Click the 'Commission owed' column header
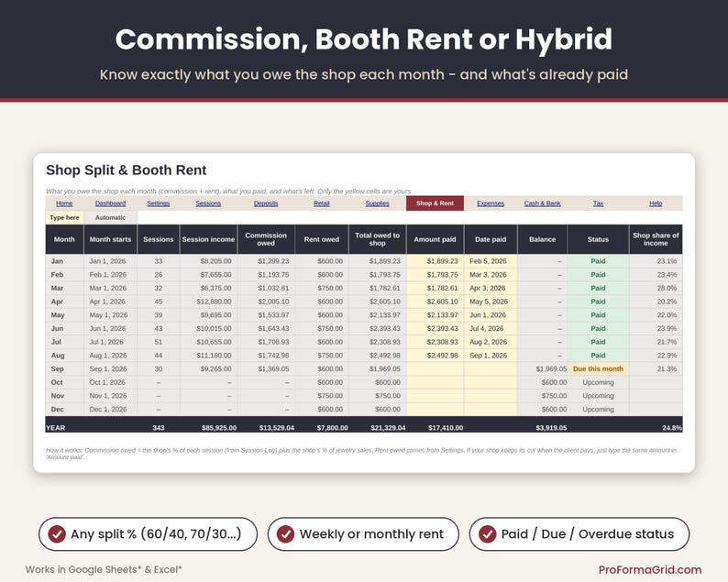 266,239
